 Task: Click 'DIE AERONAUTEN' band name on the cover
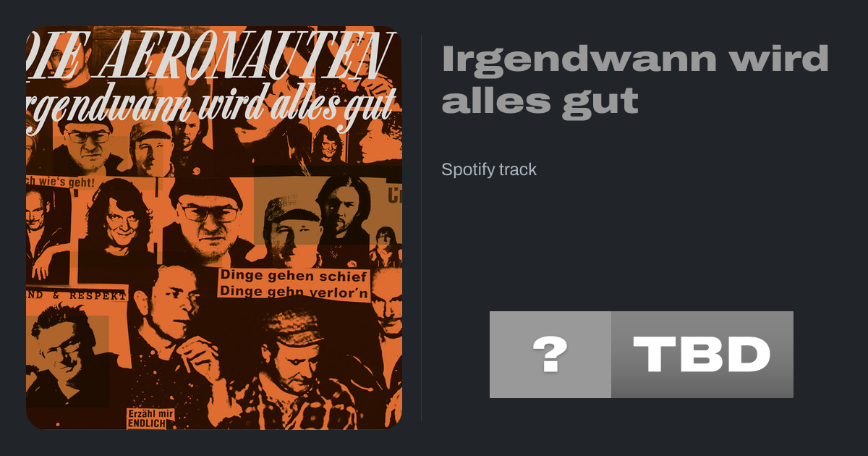[x=214, y=56]
